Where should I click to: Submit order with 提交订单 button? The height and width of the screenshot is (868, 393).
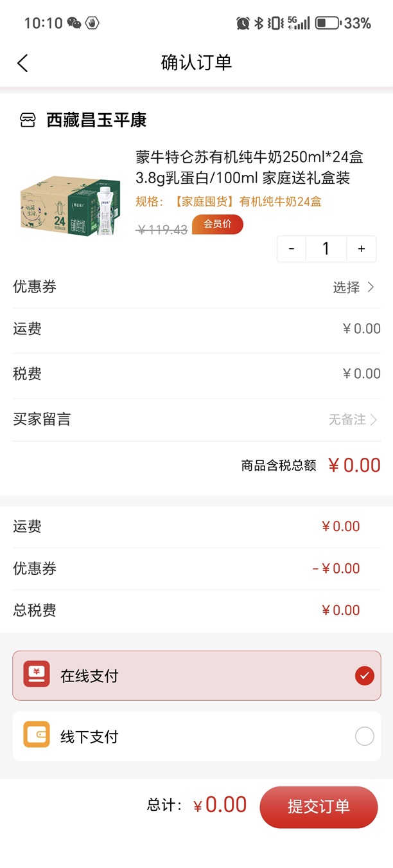tap(319, 807)
